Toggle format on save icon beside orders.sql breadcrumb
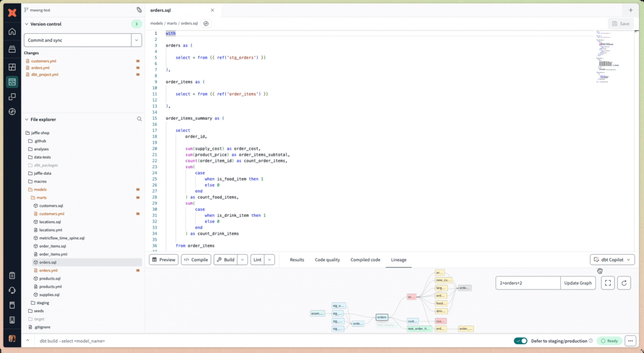Viewport: 644px width, 353px height. pos(206,23)
